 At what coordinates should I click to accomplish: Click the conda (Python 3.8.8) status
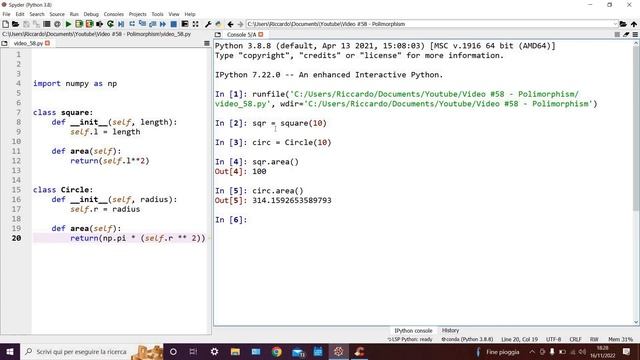pyautogui.click(x=467, y=340)
